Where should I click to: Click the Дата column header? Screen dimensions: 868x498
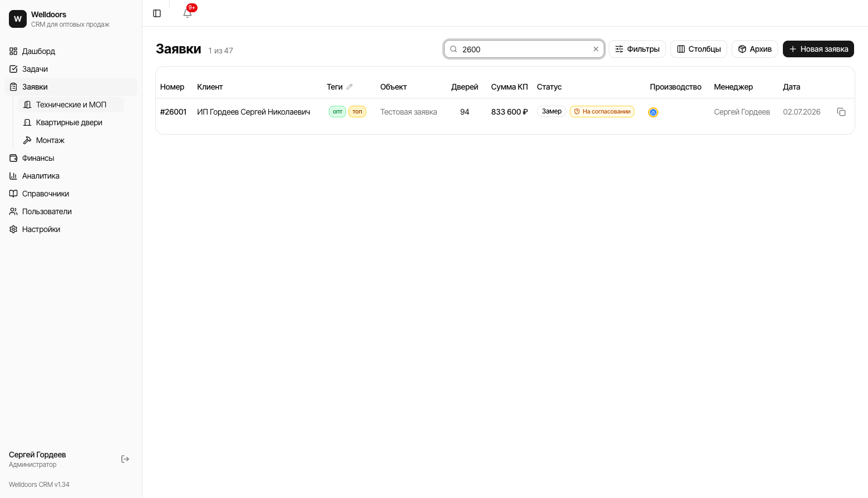coord(791,87)
